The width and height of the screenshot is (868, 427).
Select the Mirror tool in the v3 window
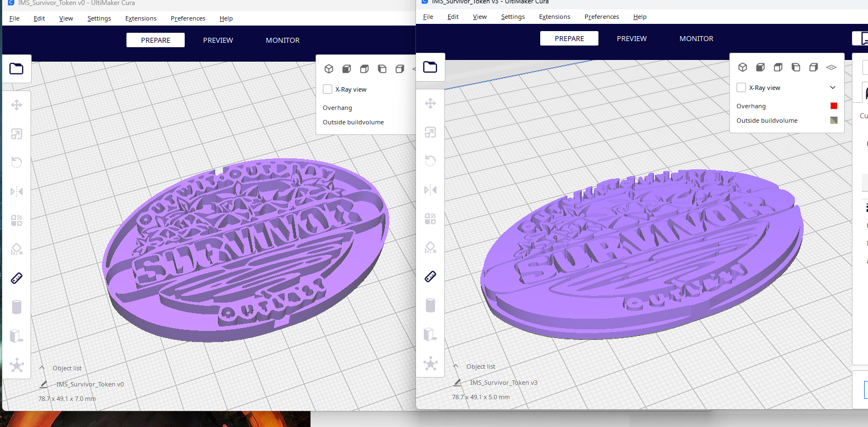(x=430, y=190)
